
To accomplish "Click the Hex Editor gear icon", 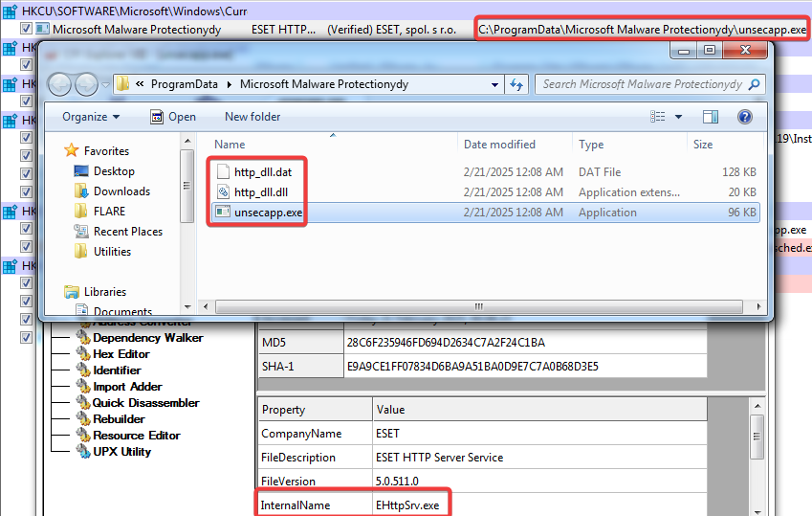I will 83,353.
